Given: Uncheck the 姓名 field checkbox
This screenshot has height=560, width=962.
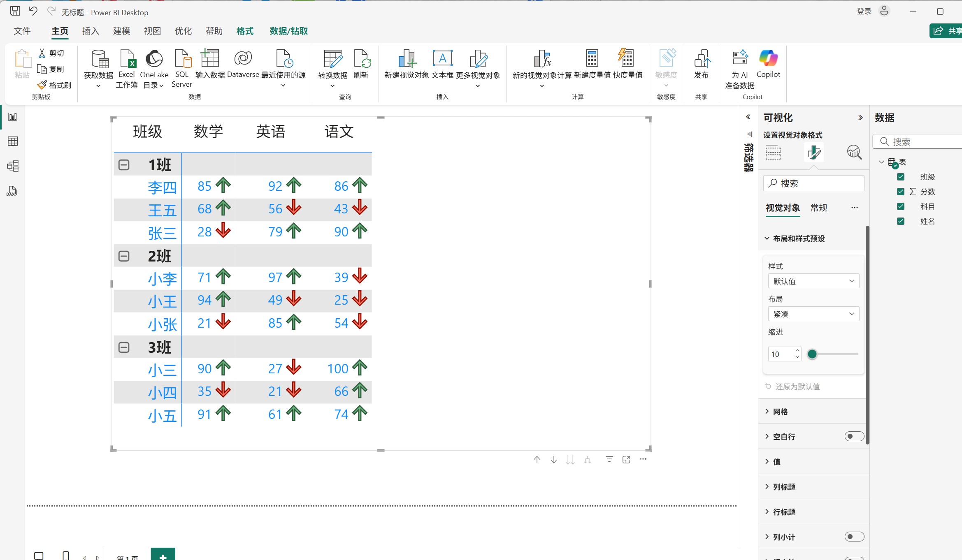Looking at the screenshot, I should click(x=901, y=221).
